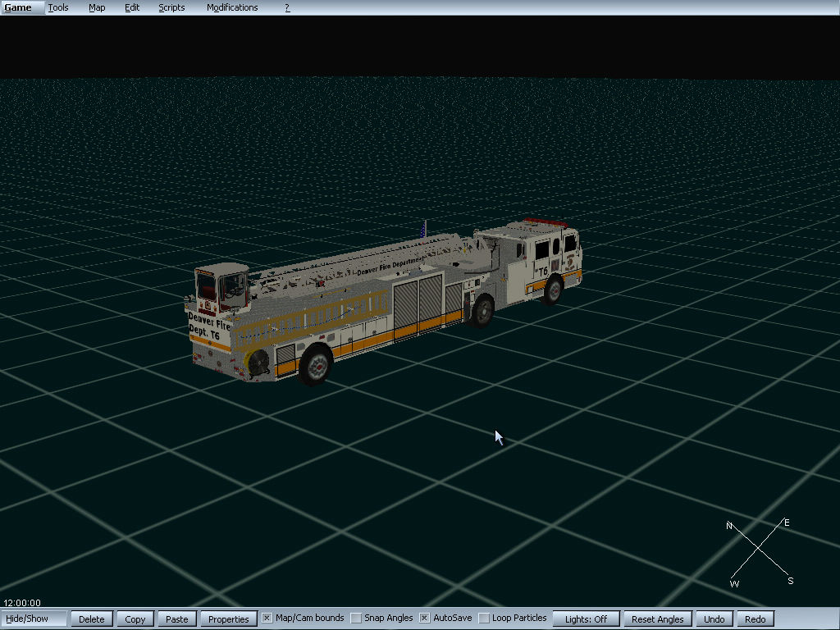Click the Hide/Show button
Screen dimensions: 840x630
coord(34,619)
